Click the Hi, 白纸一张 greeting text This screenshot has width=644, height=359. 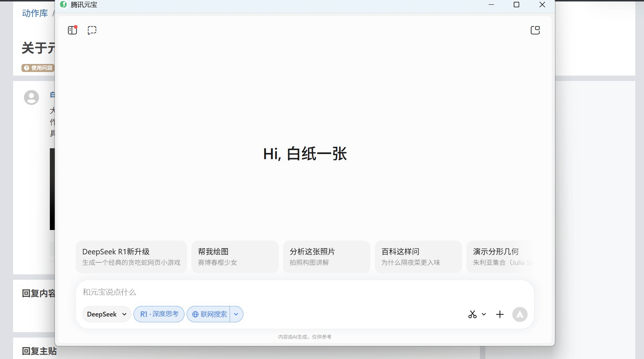point(305,154)
